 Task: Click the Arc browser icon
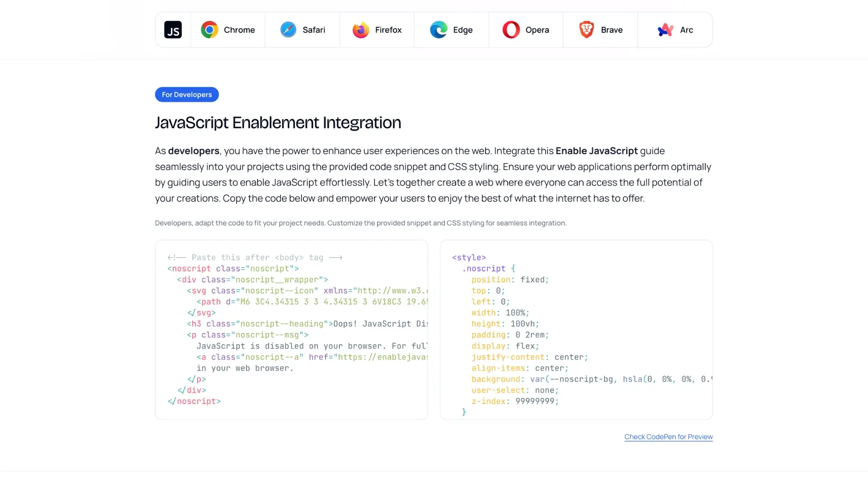click(x=665, y=29)
